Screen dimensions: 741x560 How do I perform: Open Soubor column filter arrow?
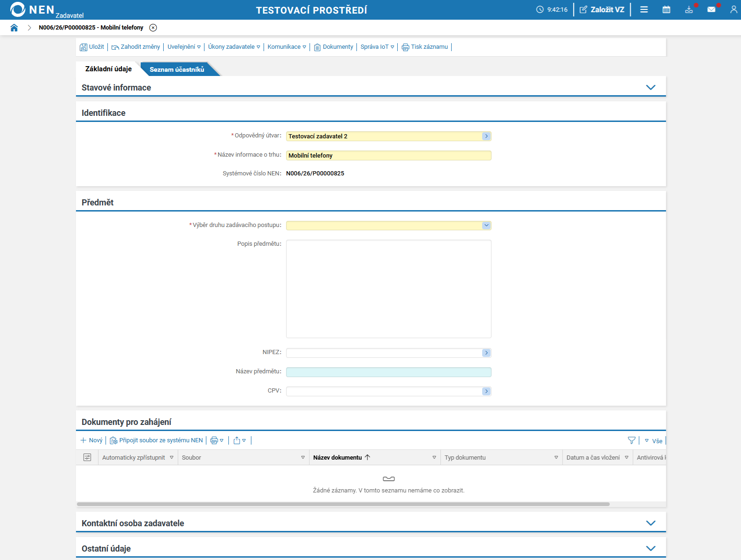point(303,458)
